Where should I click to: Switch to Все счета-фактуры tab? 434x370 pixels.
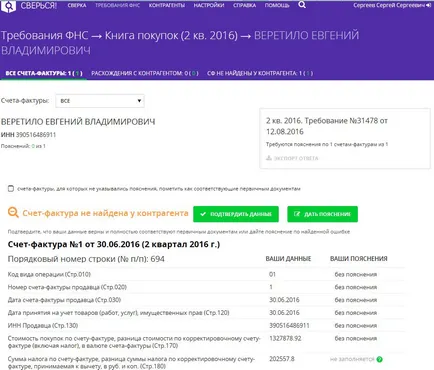point(44,73)
